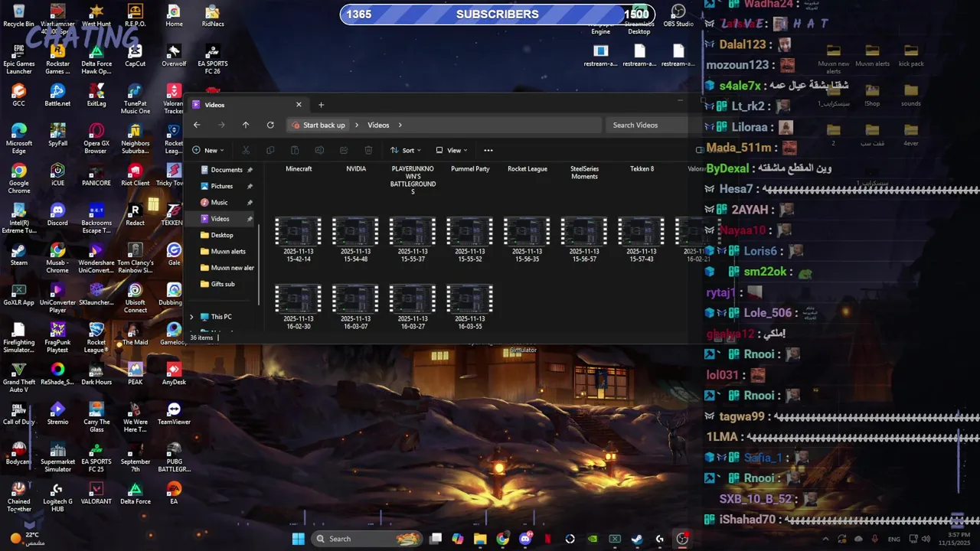The image size is (980, 551).
Task: Select the Minecraft folder label
Action: pos(299,169)
